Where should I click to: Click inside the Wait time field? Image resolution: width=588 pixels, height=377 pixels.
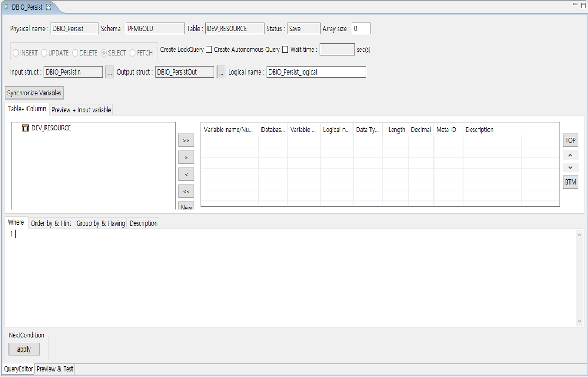click(337, 49)
